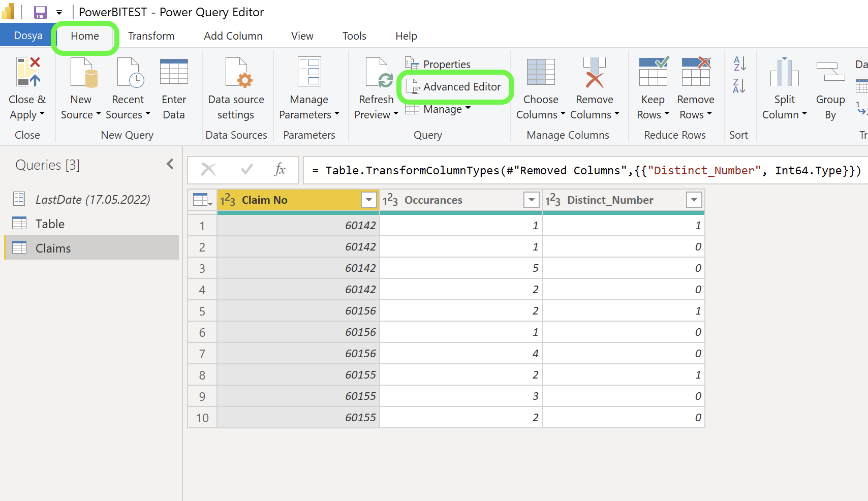
Task: Click Distinct_Number cell in row 1
Action: [624, 226]
